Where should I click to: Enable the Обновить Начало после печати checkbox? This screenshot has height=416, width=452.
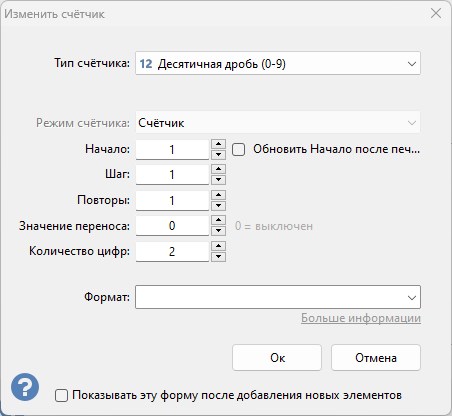pyautogui.click(x=239, y=149)
